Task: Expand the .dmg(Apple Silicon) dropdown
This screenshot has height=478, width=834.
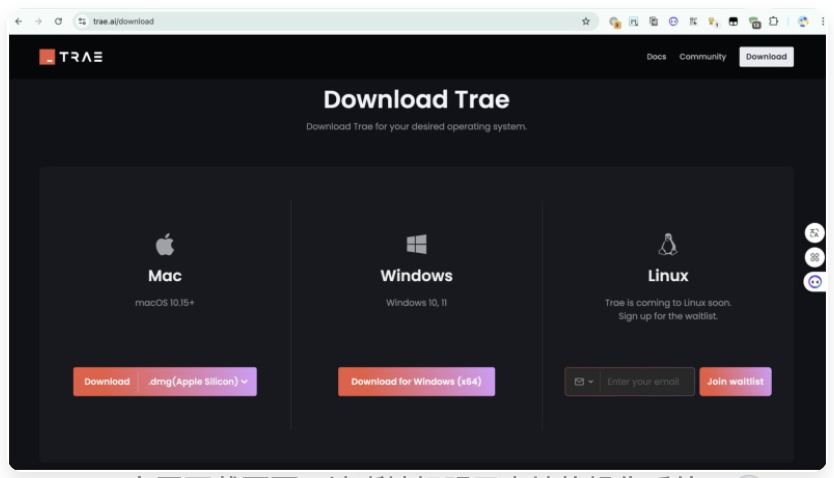Action: tap(198, 381)
